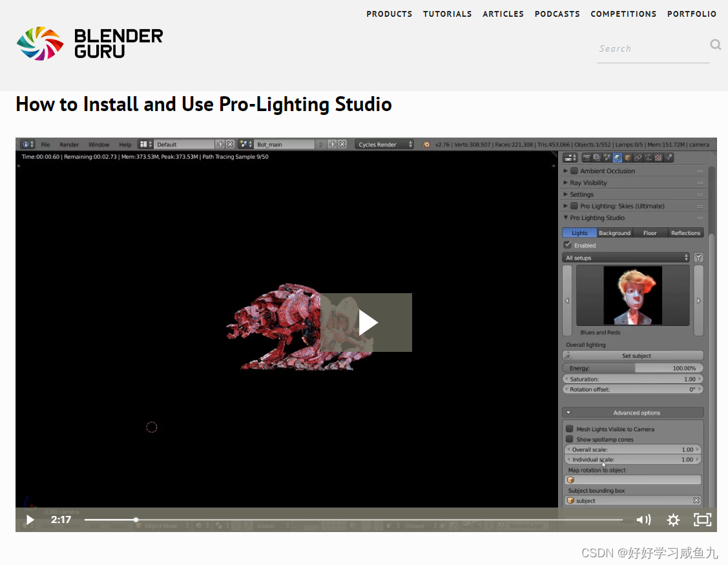Click the Blender logo in the info header
Viewport: 728px width, 565px height.
click(x=426, y=145)
